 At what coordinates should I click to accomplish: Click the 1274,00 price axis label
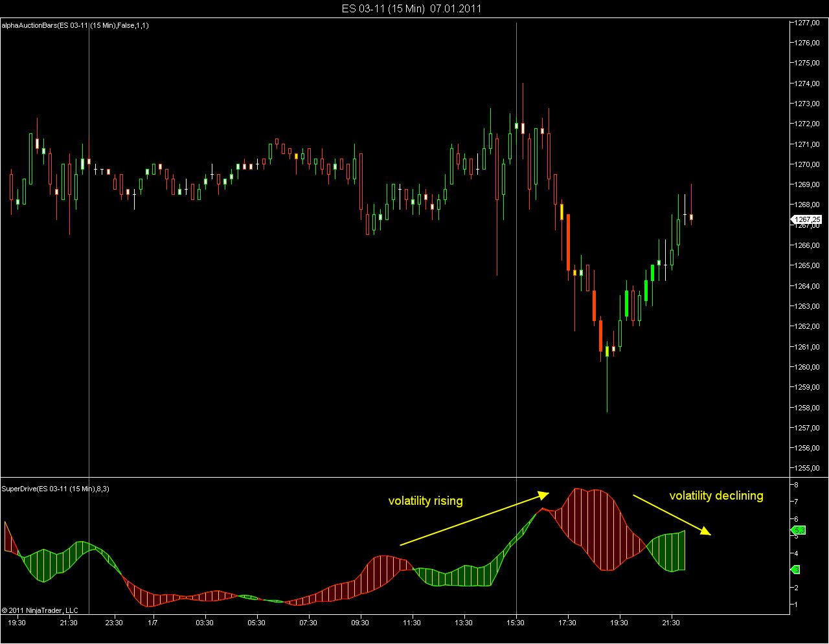coord(808,83)
